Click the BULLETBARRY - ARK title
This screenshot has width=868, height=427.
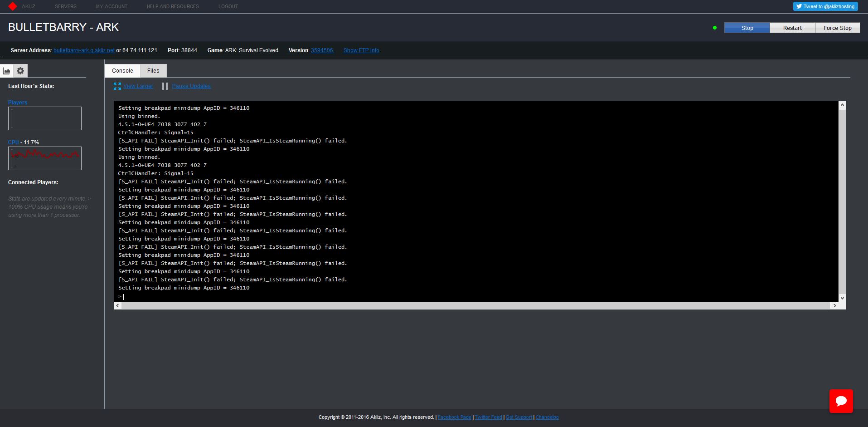tap(63, 27)
